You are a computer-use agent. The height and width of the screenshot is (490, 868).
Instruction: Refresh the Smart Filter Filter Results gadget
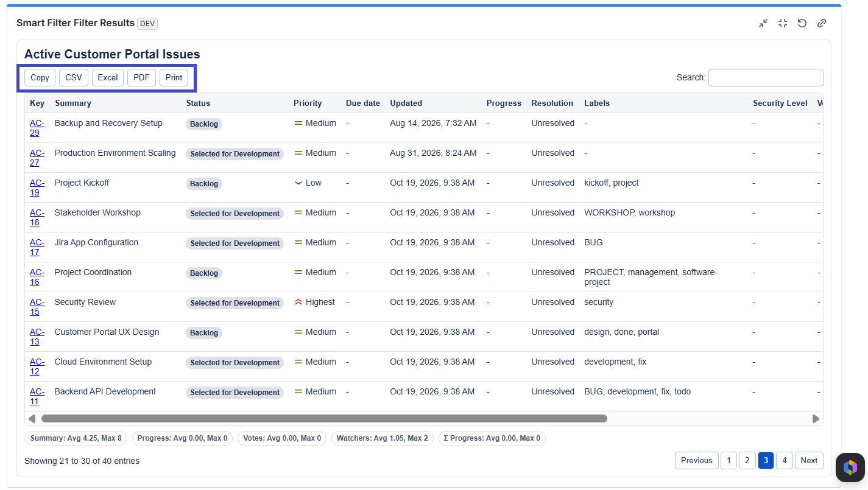click(802, 23)
